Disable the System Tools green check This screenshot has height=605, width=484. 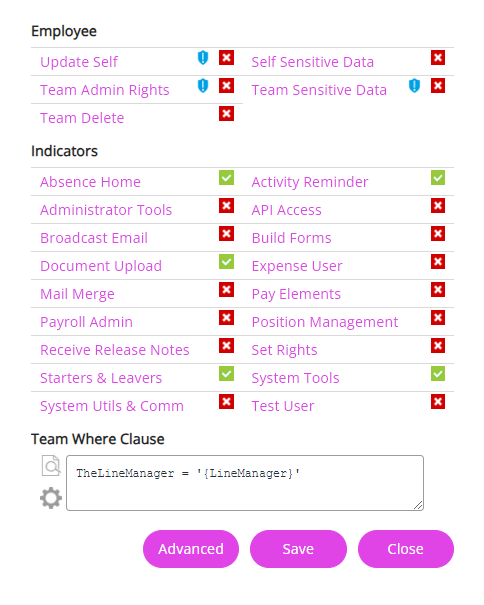tap(438, 373)
